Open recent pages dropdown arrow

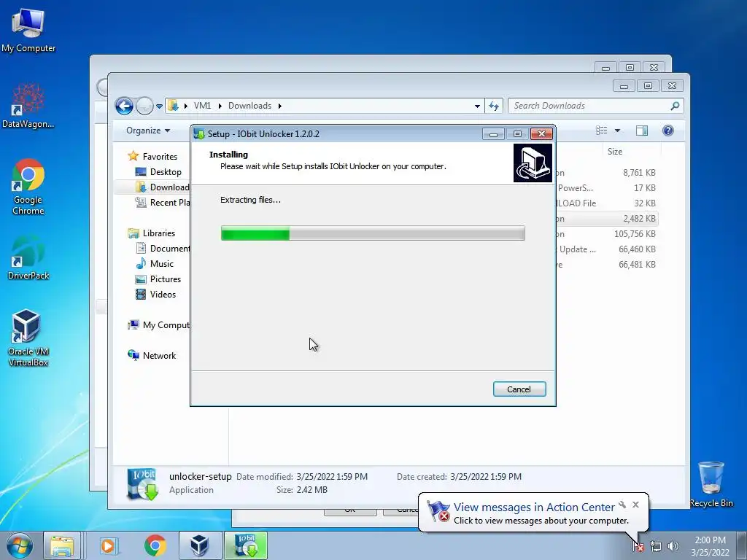[159, 106]
